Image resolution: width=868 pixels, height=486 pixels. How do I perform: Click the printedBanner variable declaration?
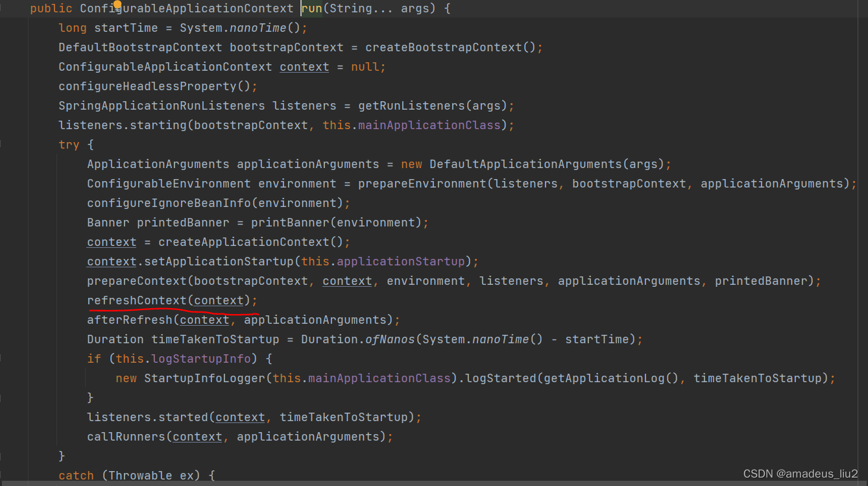coord(183,223)
